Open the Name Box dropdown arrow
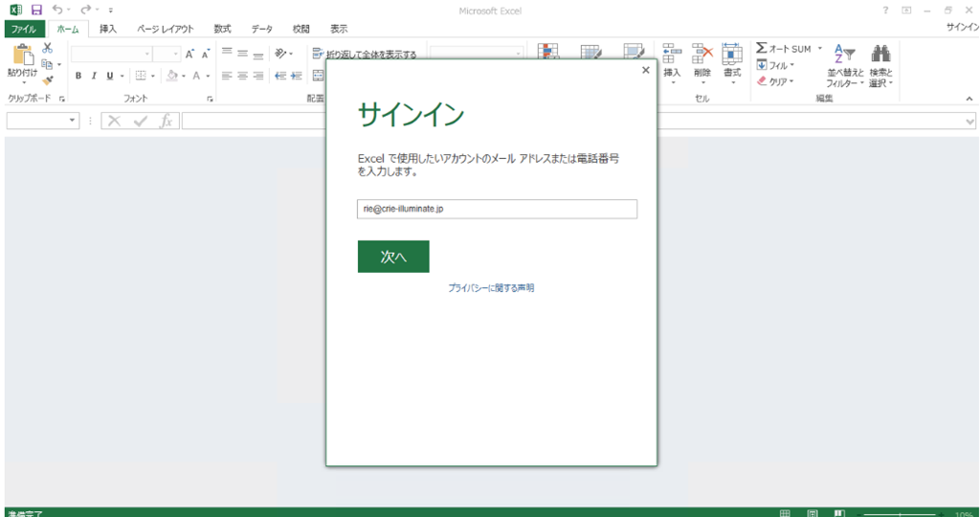The height and width of the screenshot is (517, 980). tap(73, 120)
